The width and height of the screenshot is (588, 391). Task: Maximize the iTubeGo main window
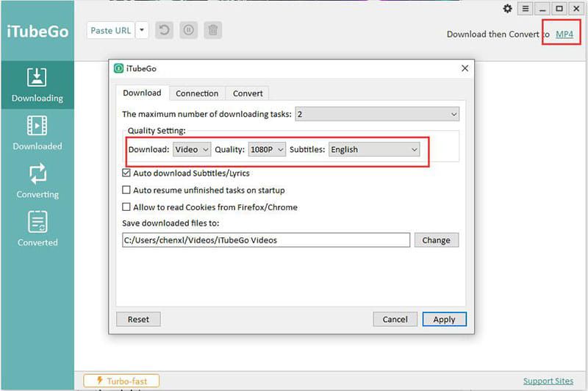(559, 8)
